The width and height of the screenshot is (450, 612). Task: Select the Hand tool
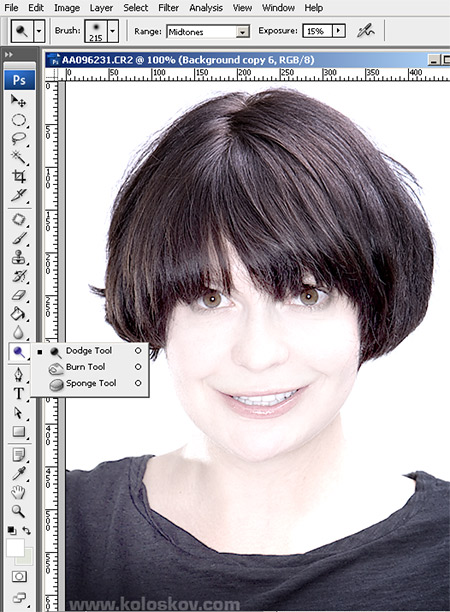pyautogui.click(x=18, y=492)
